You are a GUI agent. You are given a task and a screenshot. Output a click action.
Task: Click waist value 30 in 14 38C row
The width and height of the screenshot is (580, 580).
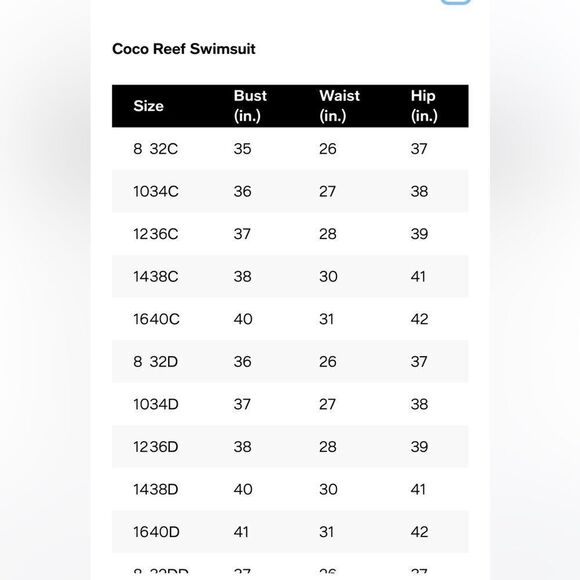click(328, 276)
